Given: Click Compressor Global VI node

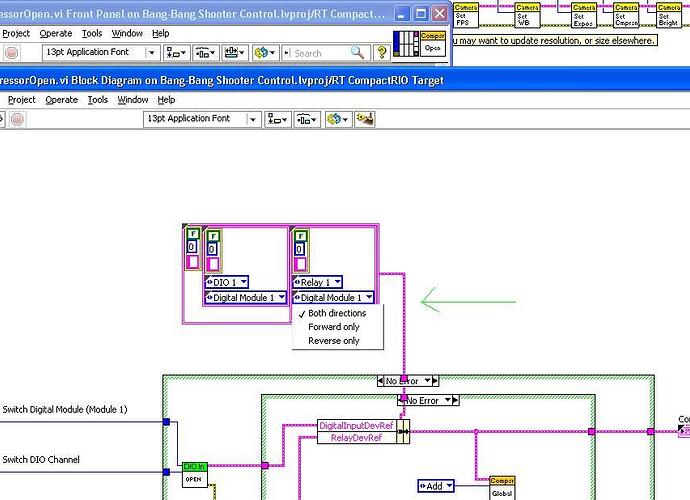Looking at the screenshot, I should click(x=502, y=489).
